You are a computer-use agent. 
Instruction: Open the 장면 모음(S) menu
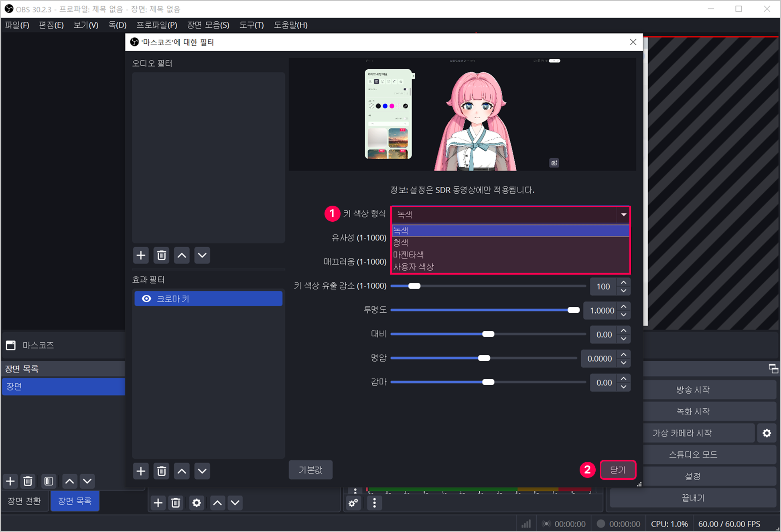tap(208, 25)
